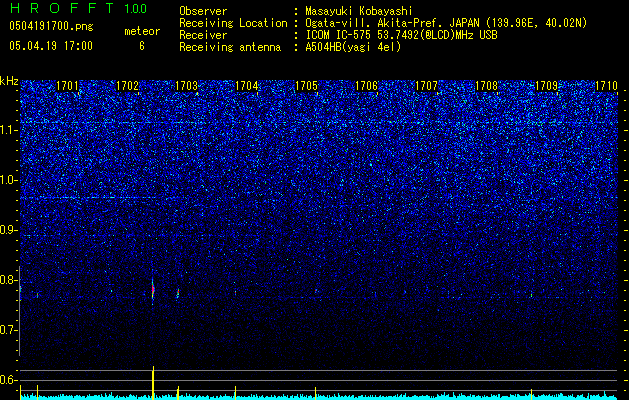Click the 1709 time marker

click(546, 86)
